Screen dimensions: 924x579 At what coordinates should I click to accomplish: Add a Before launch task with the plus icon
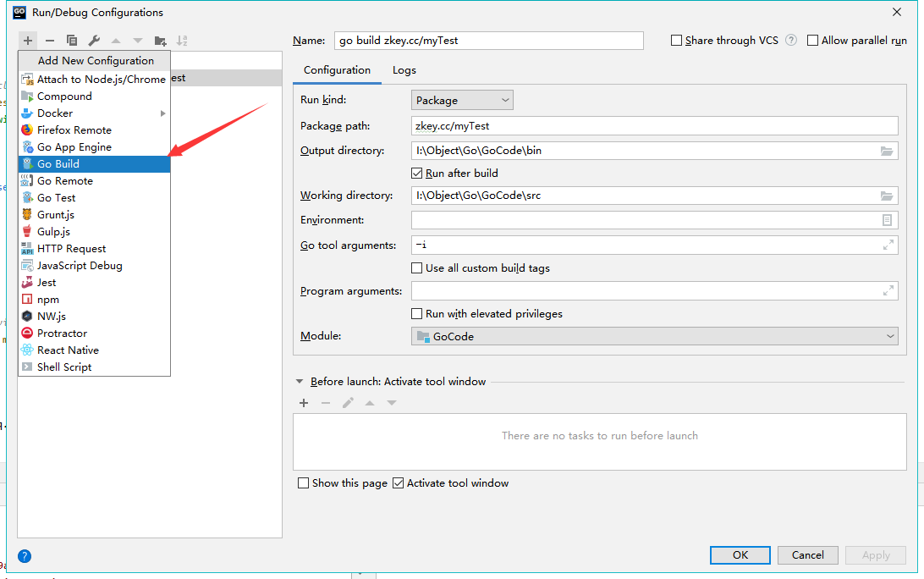pos(304,403)
